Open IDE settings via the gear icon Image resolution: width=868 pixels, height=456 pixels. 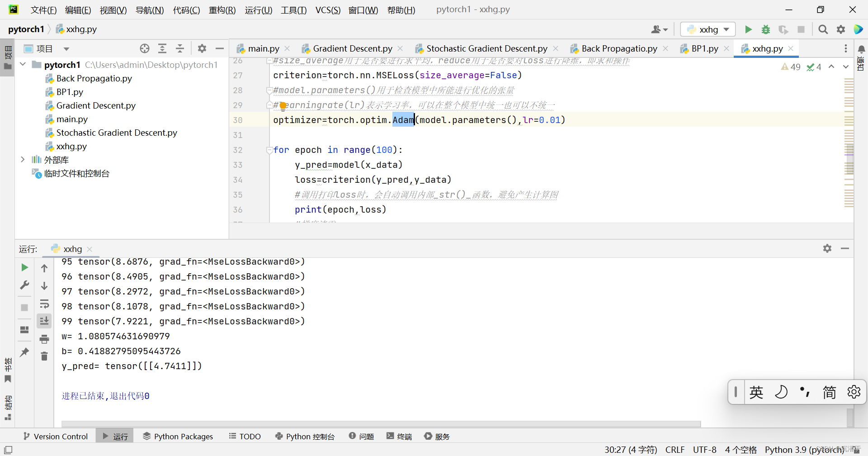point(841,29)
